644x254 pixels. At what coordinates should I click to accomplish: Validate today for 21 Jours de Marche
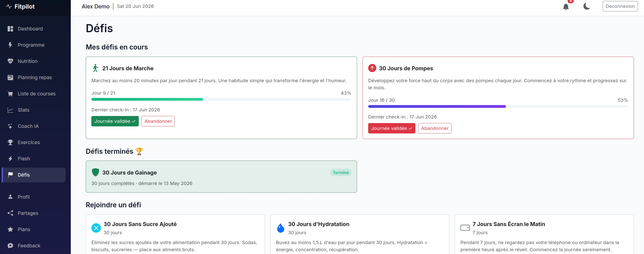point(115,121)
